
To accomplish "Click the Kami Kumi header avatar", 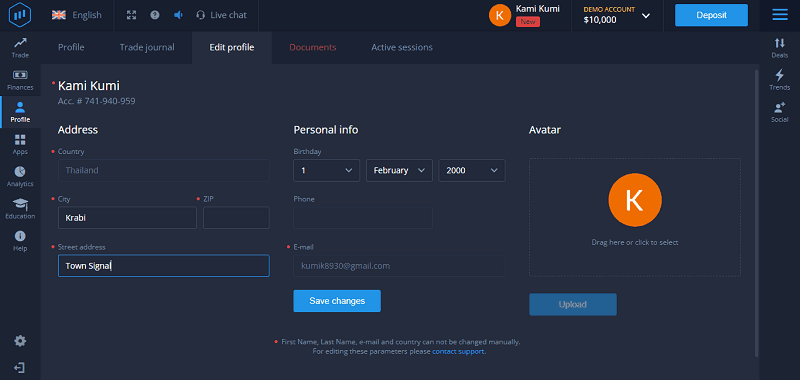I will point(499,15).
